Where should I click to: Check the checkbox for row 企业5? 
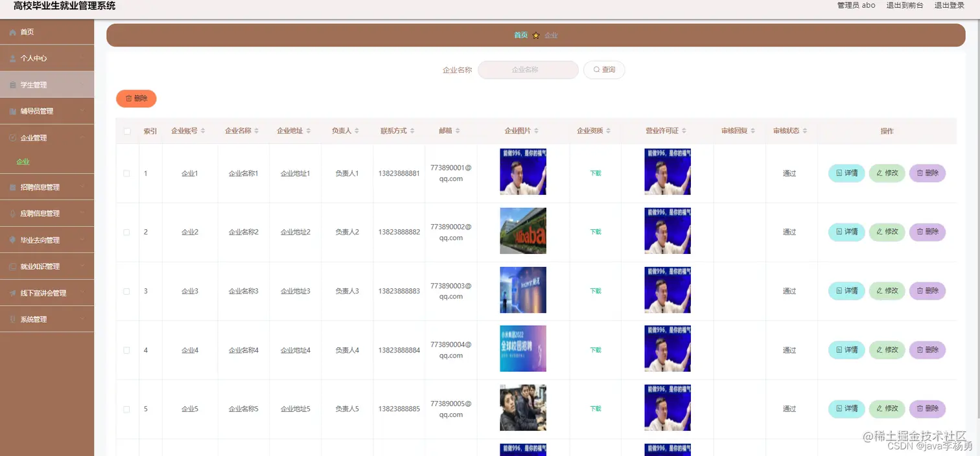pyautogui.click(x=126, y=409)
